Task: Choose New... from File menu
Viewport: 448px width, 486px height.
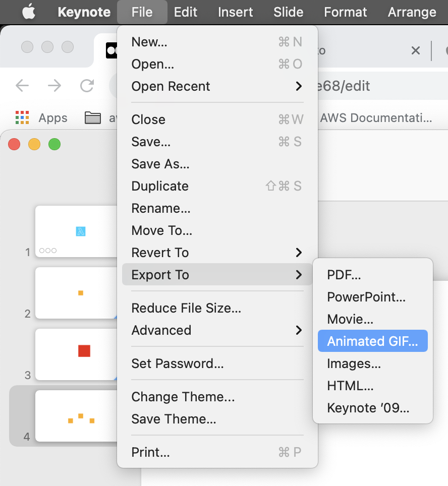Action: (217, 42)
